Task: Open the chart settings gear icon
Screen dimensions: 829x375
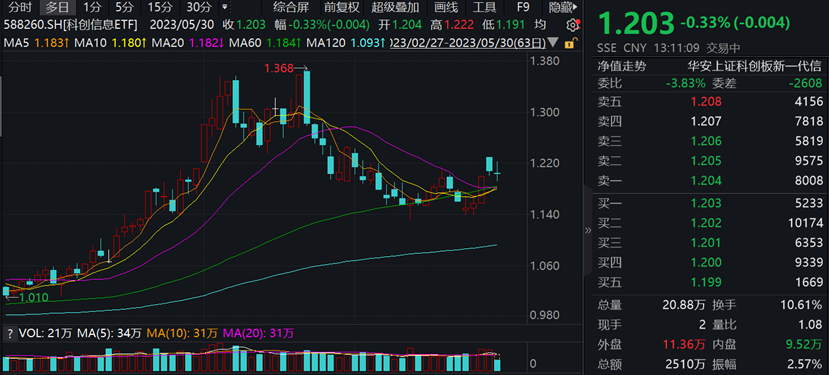Action: pos(572,25)
